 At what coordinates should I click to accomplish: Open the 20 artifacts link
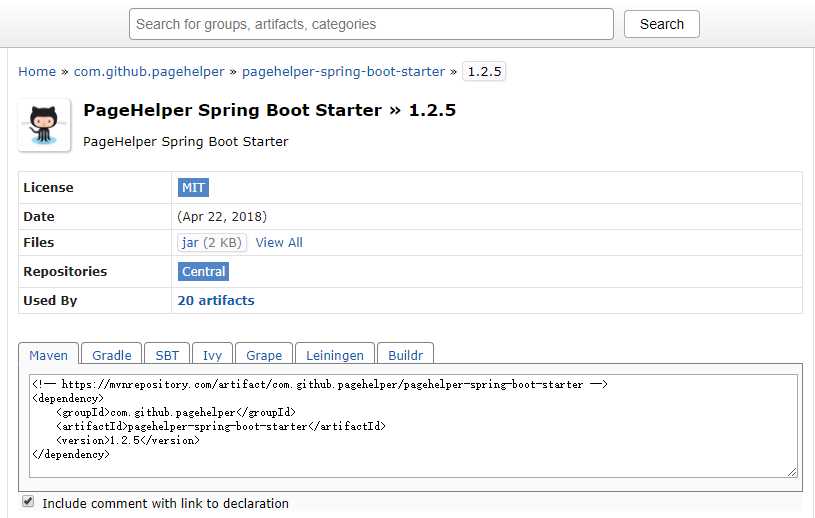click(216, 300)
